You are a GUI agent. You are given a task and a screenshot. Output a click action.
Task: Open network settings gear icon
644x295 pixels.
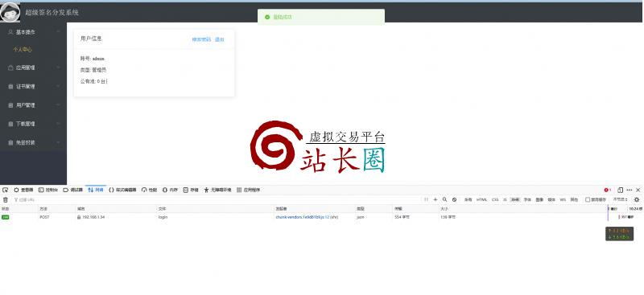tap(637, 200)
